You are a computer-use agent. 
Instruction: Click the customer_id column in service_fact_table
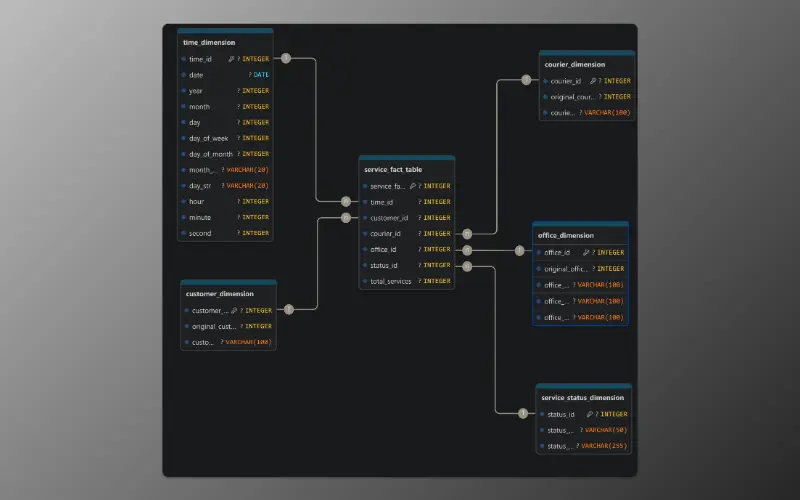click(407, 218)
